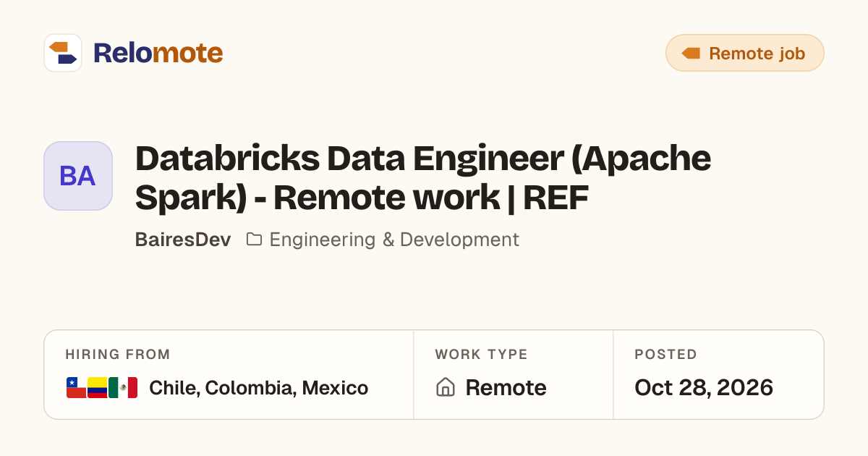Click the folder icon beside Engineering & Development
868x456 pixels.
tap(254, 240)
